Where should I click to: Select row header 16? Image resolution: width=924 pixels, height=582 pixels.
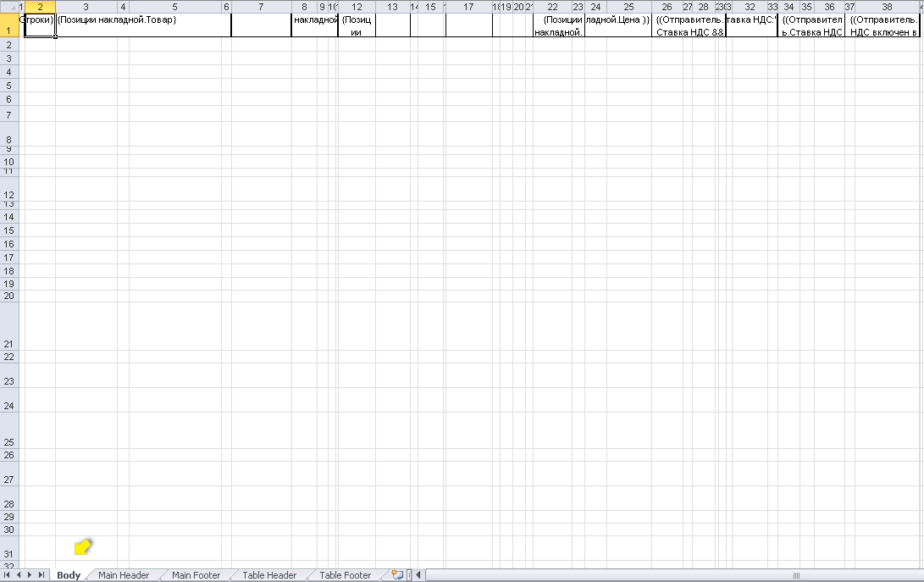[8, 244]
